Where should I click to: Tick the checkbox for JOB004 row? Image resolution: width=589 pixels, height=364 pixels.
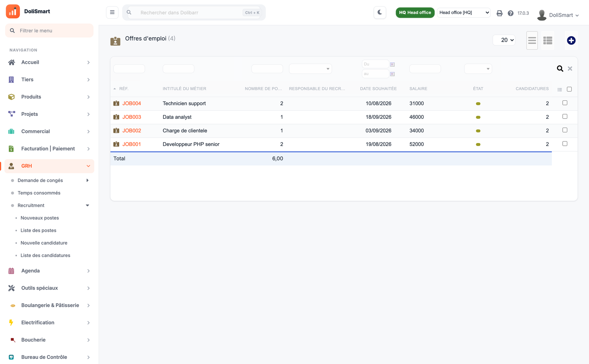[x=565, y=103]
